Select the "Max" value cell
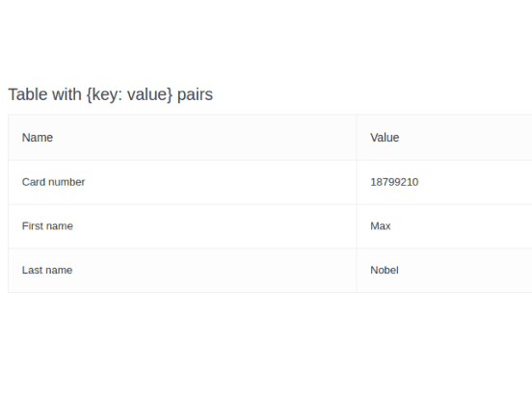532x393 pixels. click(444, 226)
